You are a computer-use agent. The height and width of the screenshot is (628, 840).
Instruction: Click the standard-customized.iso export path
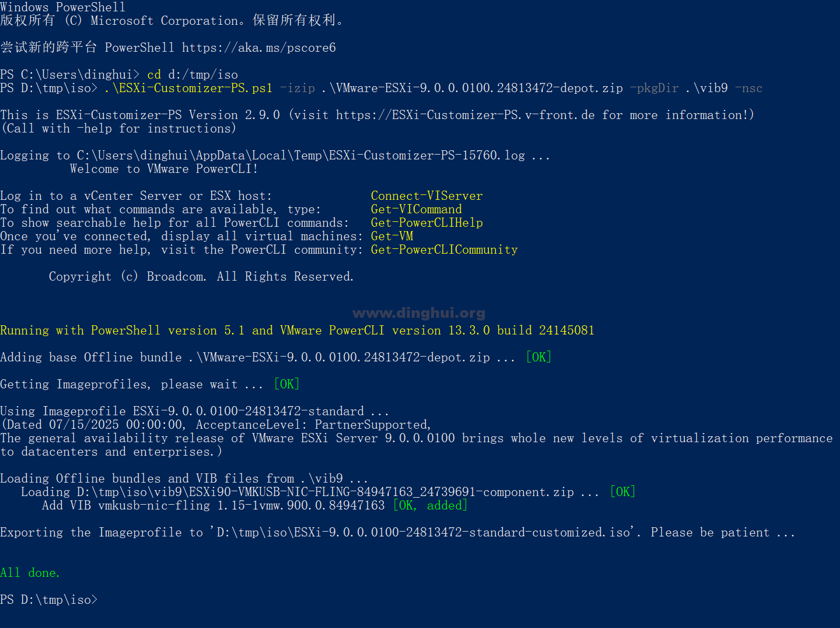tap(424, 532)
